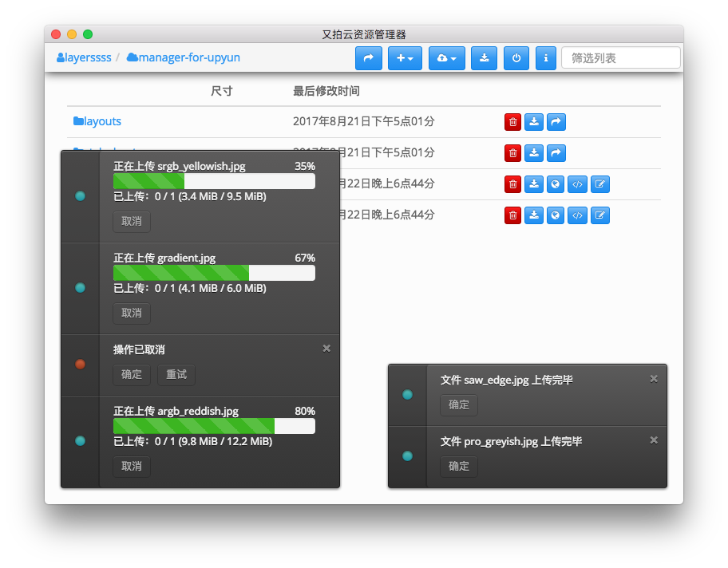Cancel the srgb_yellowish.jpg upload with 取消
The image size is (728, 568).
tap(132, 221)
